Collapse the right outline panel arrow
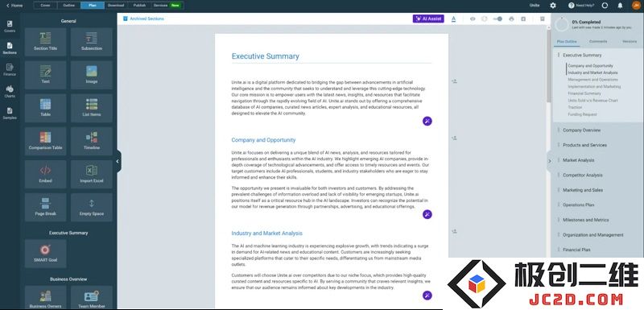Viewport: 644px width, 310px height. pyautogui.click(x=550, y=161)
